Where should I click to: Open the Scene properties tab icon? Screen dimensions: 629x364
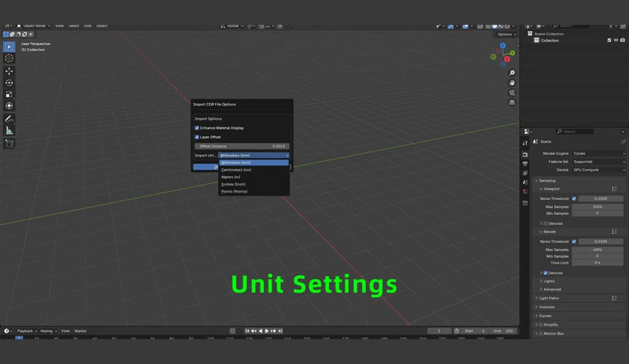tap(525, 182)
